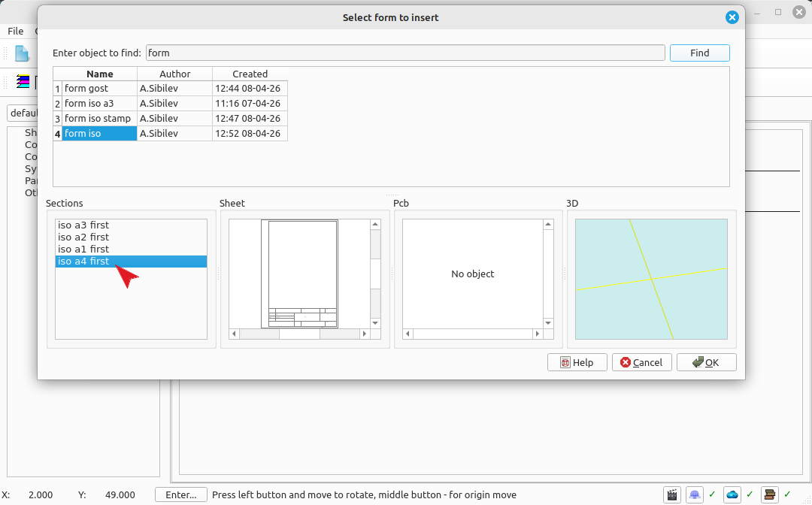The width and height of the screenshot is (812, 505).
Task: Cancel the form selection dialog
Action: tap(641, 362)
